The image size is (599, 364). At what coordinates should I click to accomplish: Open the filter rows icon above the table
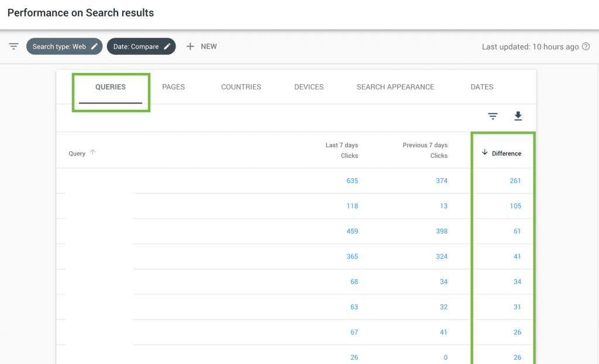[x=493, y=116]
